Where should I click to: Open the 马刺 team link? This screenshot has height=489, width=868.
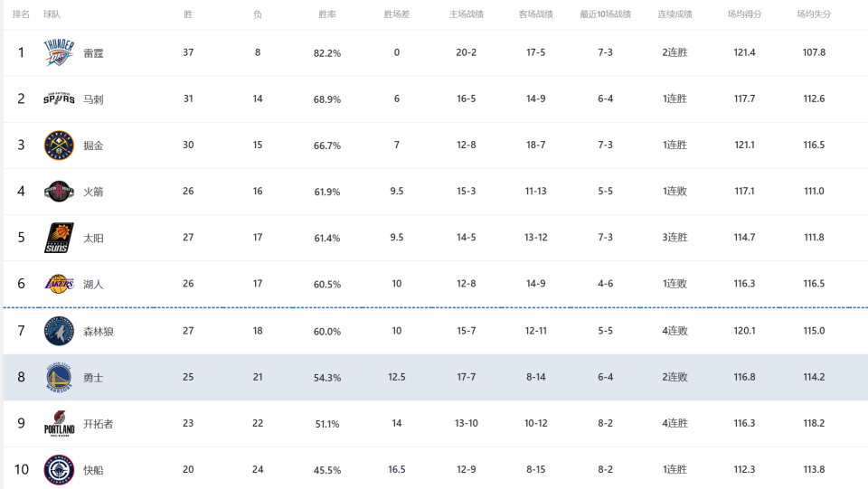[x=93, y=99]
